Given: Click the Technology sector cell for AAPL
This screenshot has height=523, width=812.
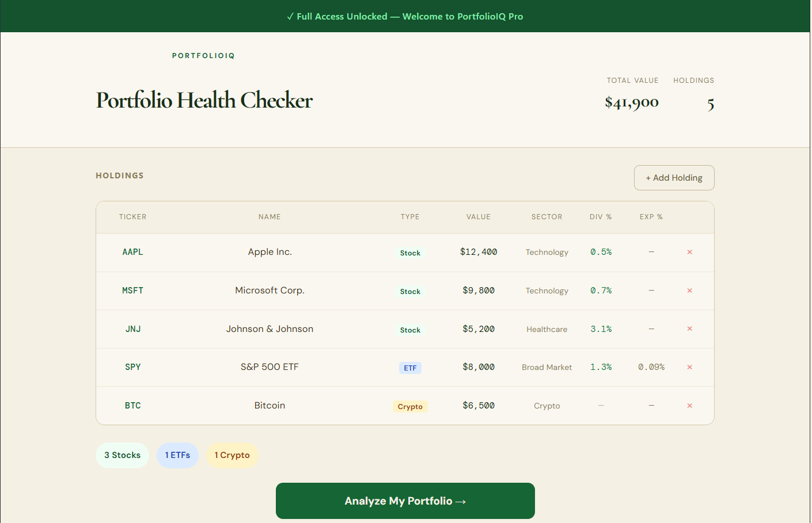Looking at the screenshot, I should coord(547,253).
